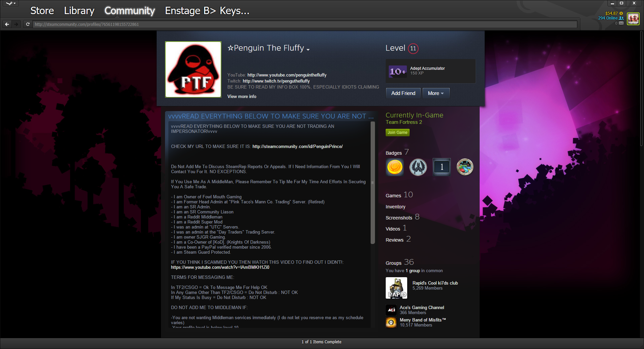Open the Adept Accumulator 10+ badge
The height and width of the screenshot is (349, 644).
pos(397,71)
